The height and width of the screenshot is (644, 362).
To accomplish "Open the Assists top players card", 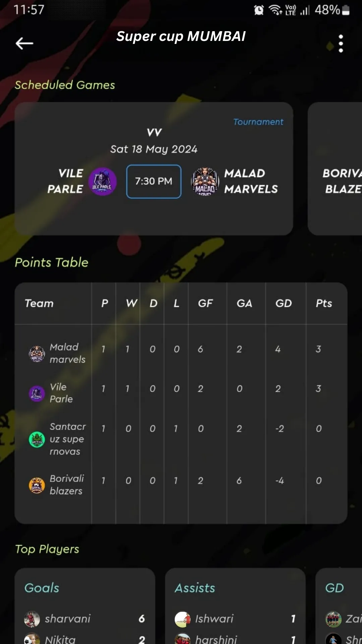I will pos(235,606).
